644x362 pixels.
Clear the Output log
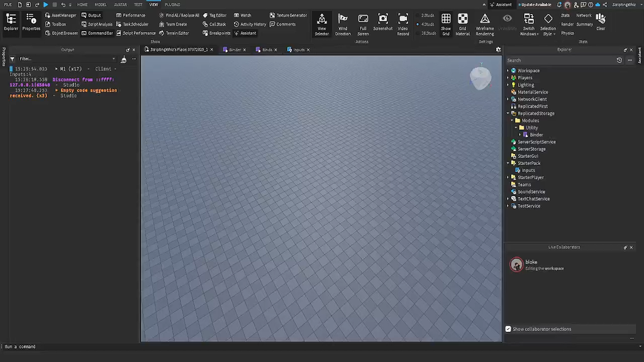point(124,58)
